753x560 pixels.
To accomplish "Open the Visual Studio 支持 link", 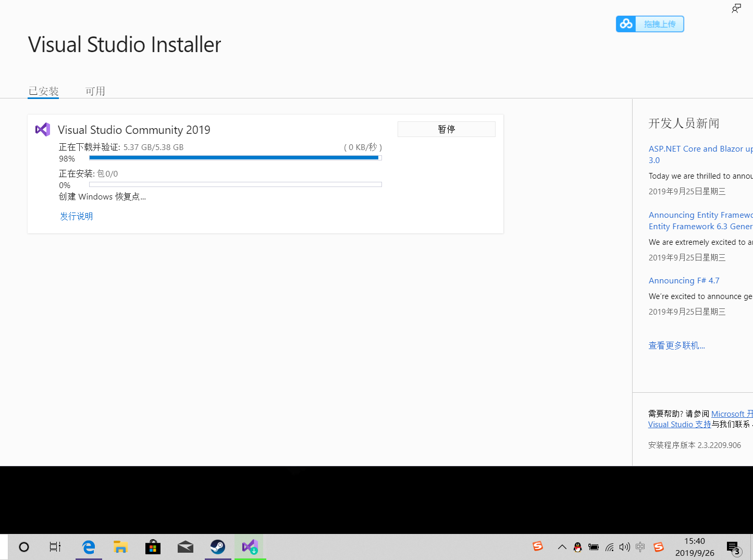I will 680,424.
